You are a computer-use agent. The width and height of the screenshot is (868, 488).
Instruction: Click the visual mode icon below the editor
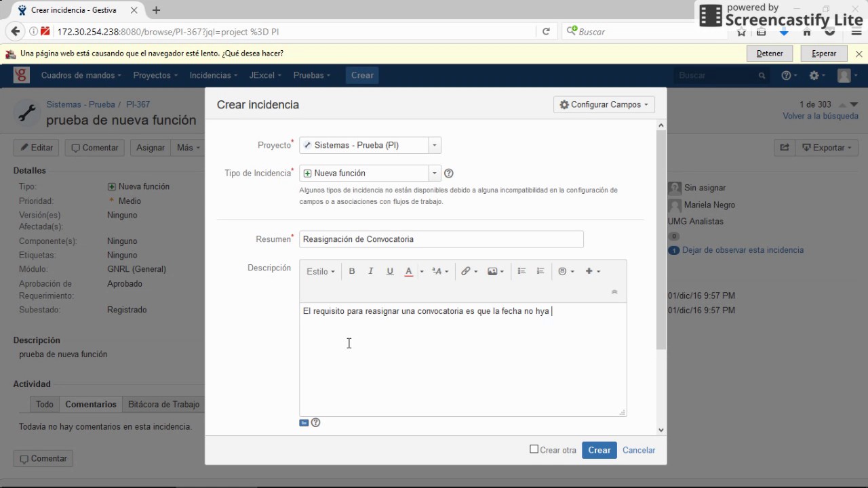304,422
